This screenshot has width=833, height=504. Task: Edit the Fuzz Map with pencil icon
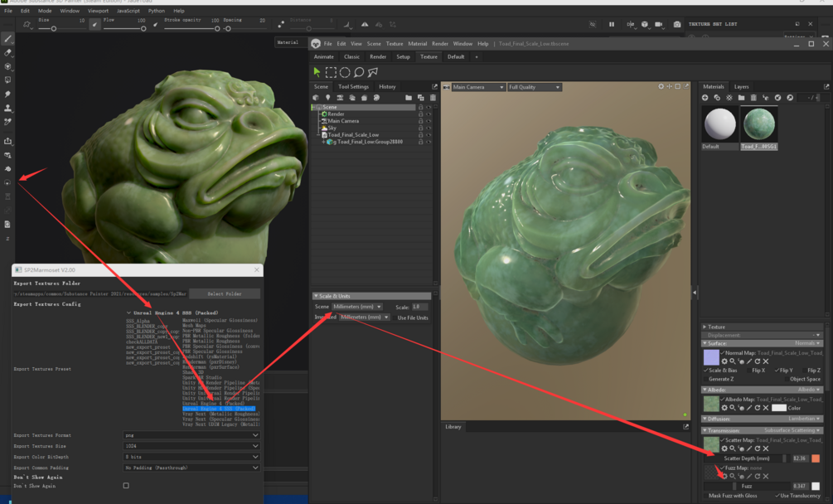[749, 477]
